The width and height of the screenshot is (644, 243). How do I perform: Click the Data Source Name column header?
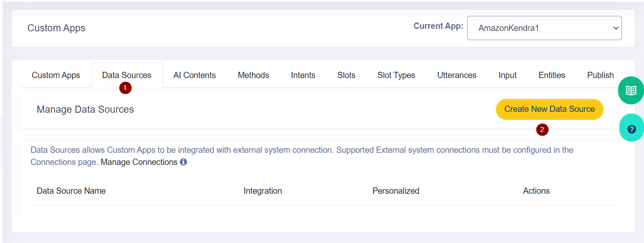pyautogui.click(x=71, y=191)
